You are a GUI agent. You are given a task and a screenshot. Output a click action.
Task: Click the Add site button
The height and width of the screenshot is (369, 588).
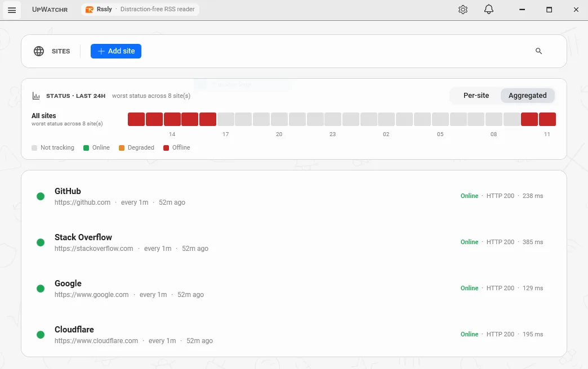116,51
